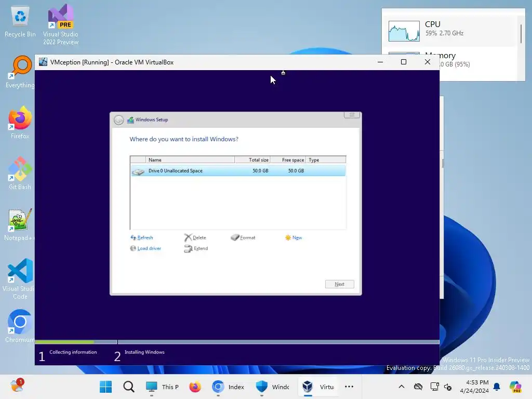Viewport: 532px width, 399px height.
Task: Open the notifications bell icon
Action: click(497, 387)
